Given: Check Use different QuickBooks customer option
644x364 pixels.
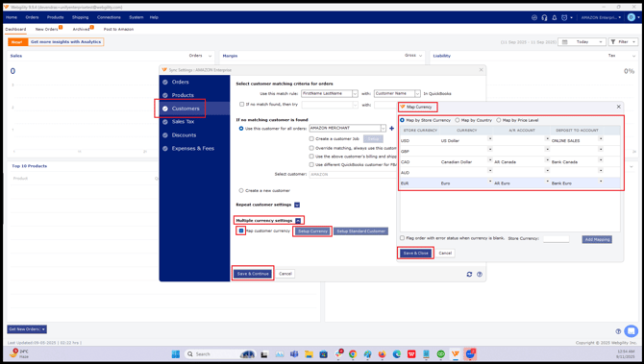Looking at the screenshot, I should click(x=311, y=164).
